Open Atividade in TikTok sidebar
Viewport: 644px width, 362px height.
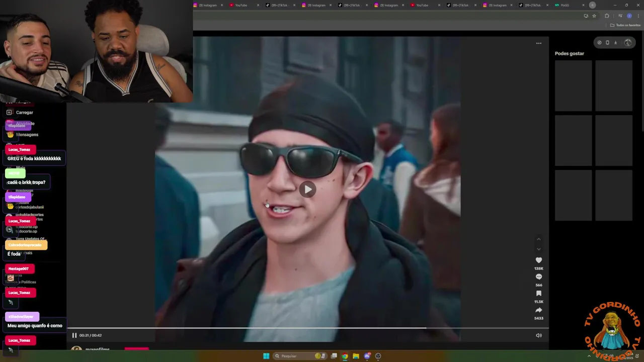point(25,124)
